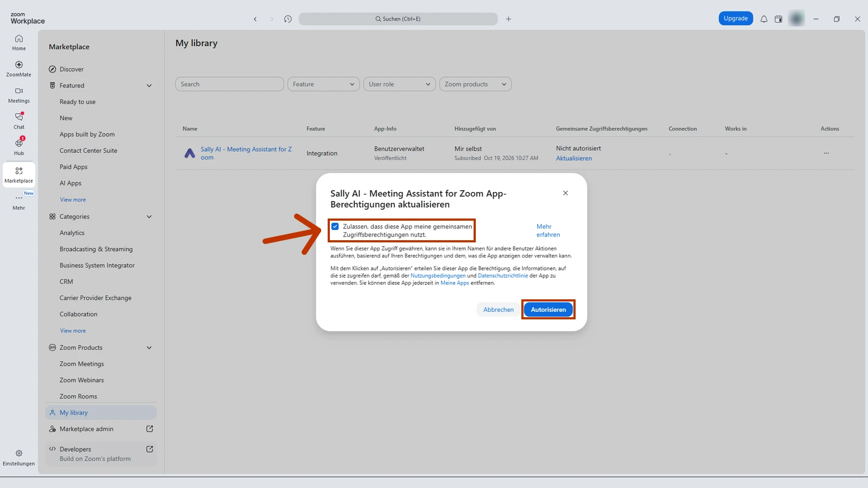Screen dimensions: 868x488
Task: Open the Zoom products dropdown
Action: coord(475,84)
